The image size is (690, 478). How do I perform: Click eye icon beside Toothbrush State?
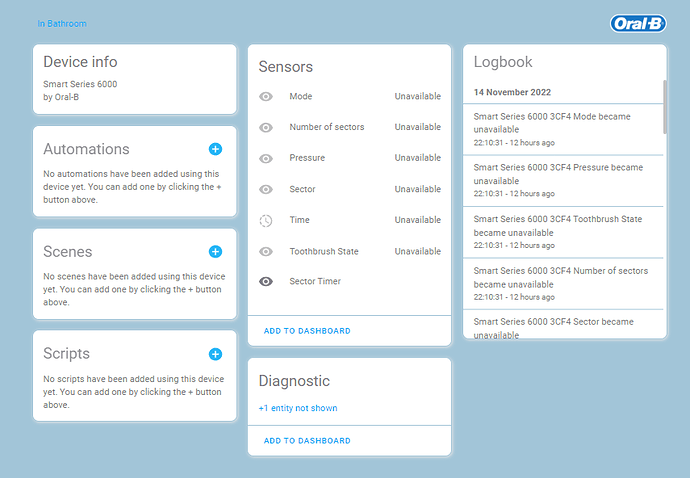[x=266, y=251]
